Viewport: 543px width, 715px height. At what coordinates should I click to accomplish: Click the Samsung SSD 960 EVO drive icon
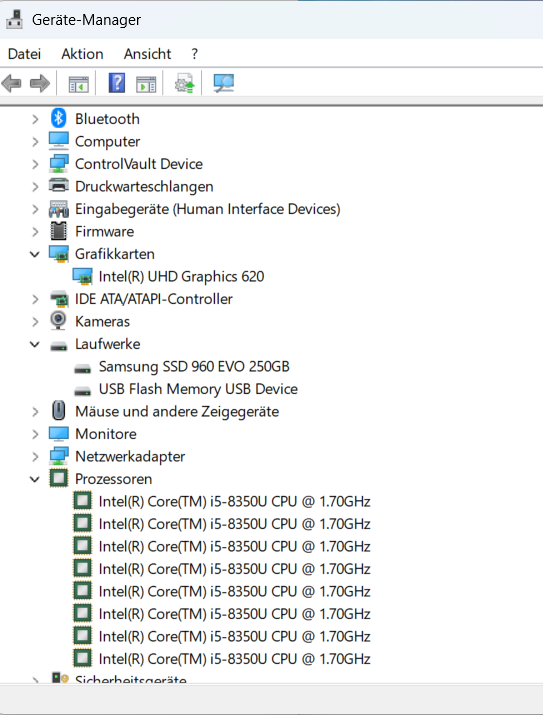tap(83, 368)
